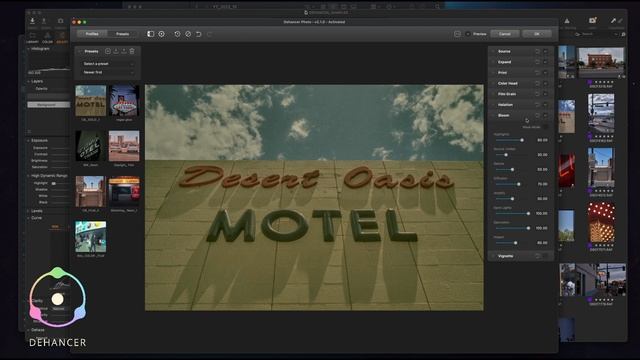Click the clock-shaped history icon in Dehancer toolbar
This screenshot has height=360, width=640.
(x=177, y=34)
